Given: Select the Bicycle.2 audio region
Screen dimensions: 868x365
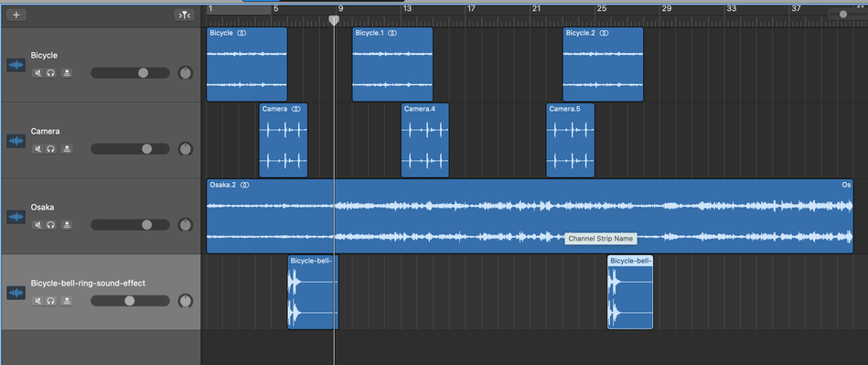Looking at the screenshot, I should click(604, 64).
